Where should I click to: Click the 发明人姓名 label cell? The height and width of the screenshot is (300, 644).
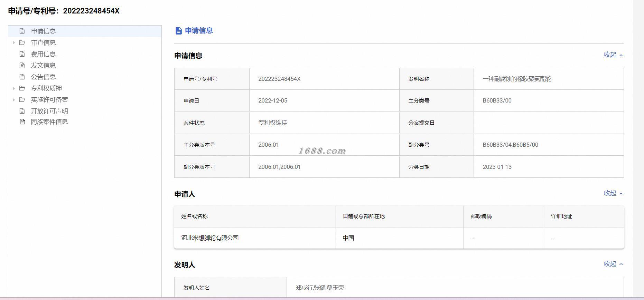[231, 288]
